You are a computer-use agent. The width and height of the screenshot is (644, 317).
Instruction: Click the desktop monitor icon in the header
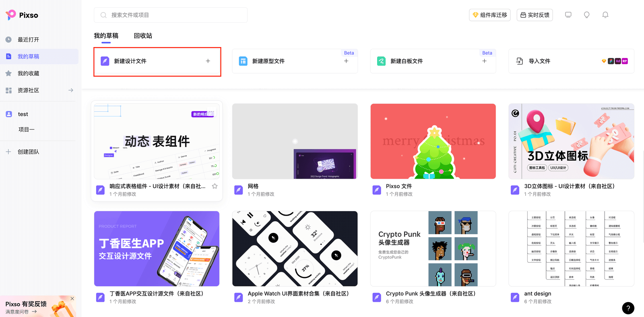[568, 15]
